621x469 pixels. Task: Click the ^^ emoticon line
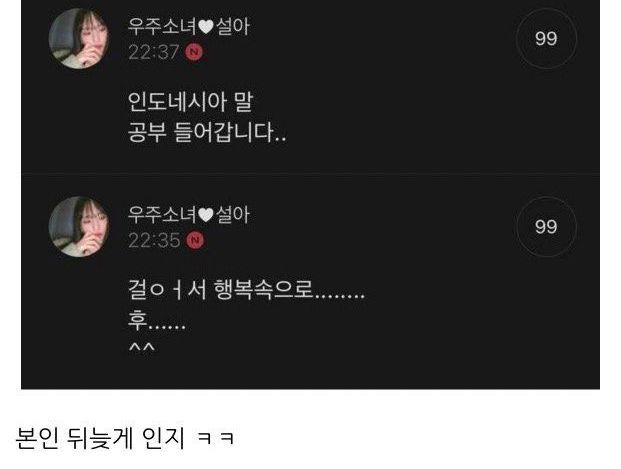141,347
